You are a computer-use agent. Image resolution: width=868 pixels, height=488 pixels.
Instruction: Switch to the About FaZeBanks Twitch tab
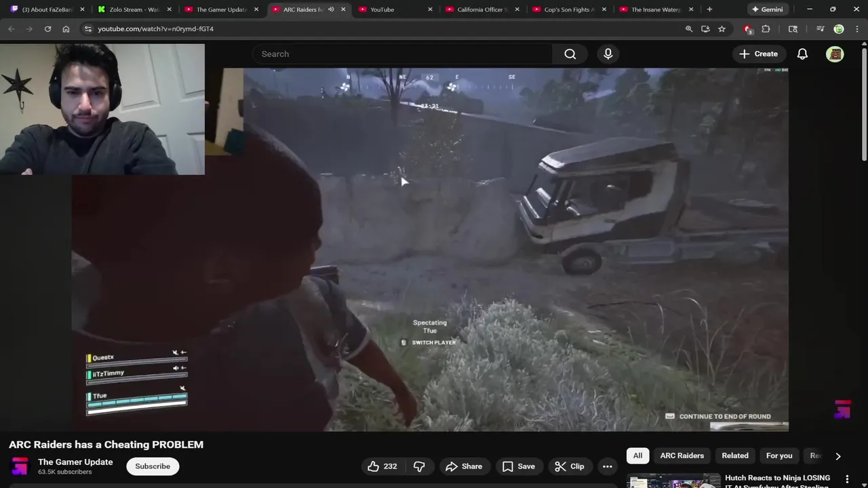[47, 9]
